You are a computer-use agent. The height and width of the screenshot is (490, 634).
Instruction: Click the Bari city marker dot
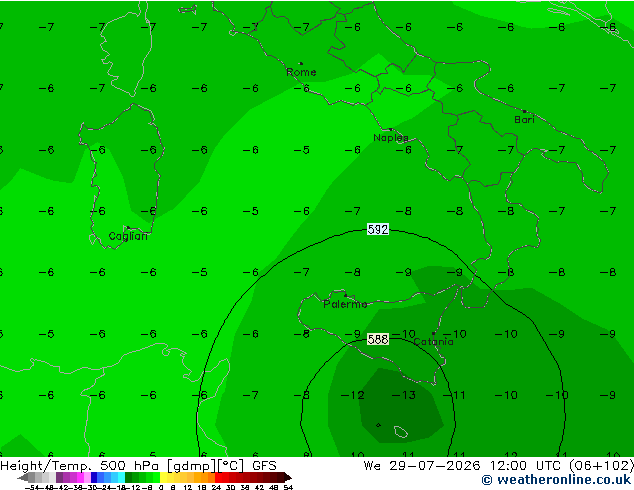524,111
